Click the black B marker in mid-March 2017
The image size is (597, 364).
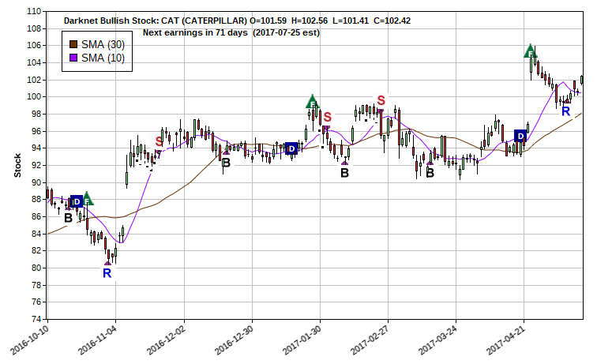coord(430,173)
